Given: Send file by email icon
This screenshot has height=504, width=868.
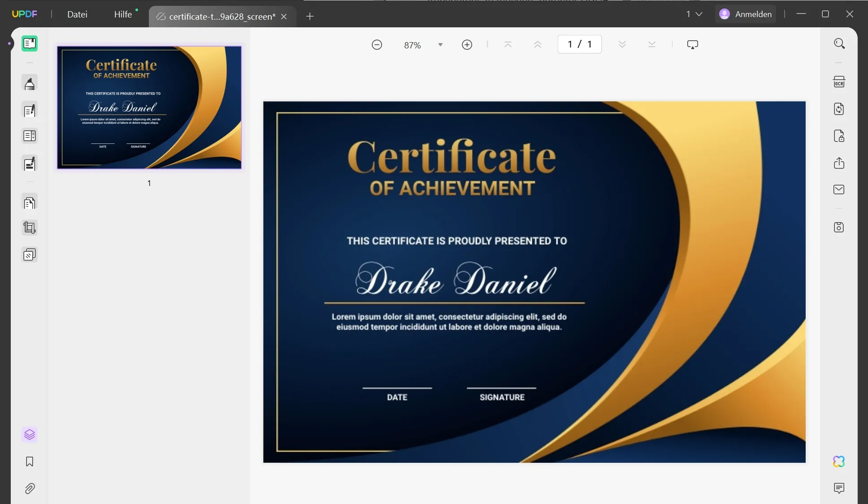Looking at the screenshot, I should click(839, 190).
